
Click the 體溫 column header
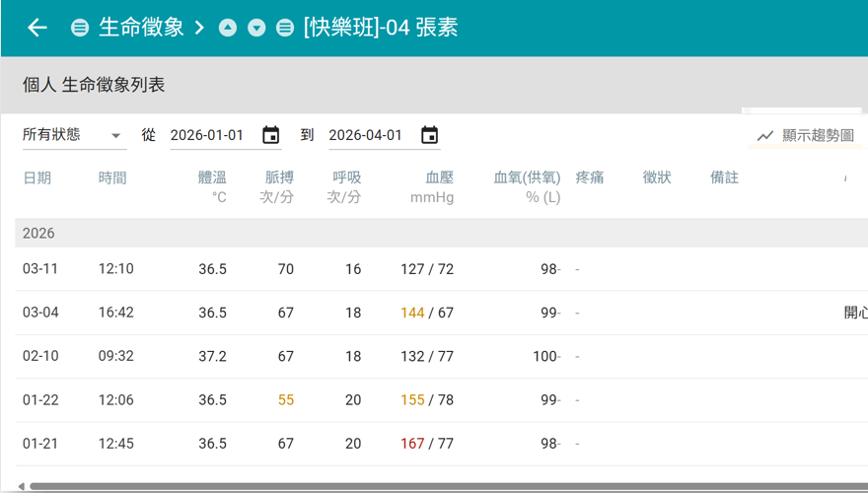click(212, 177)
